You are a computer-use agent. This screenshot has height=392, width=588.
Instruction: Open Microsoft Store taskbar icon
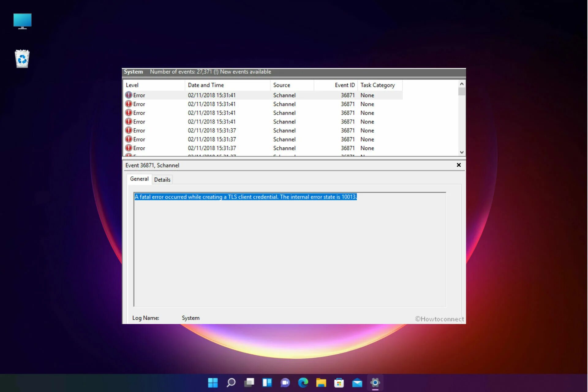tap(339, 383)
